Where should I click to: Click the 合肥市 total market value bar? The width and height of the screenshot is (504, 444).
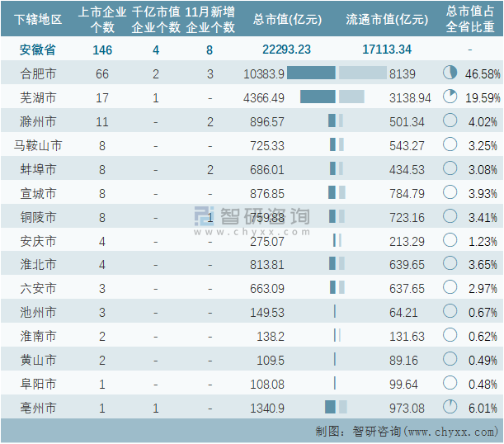(311, 73)
